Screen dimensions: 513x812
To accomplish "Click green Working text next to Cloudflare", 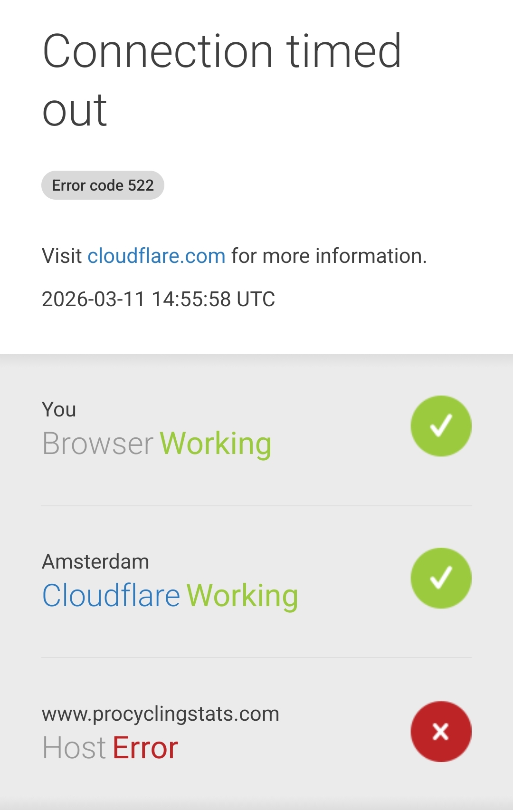I will click(x=242, y=595).
